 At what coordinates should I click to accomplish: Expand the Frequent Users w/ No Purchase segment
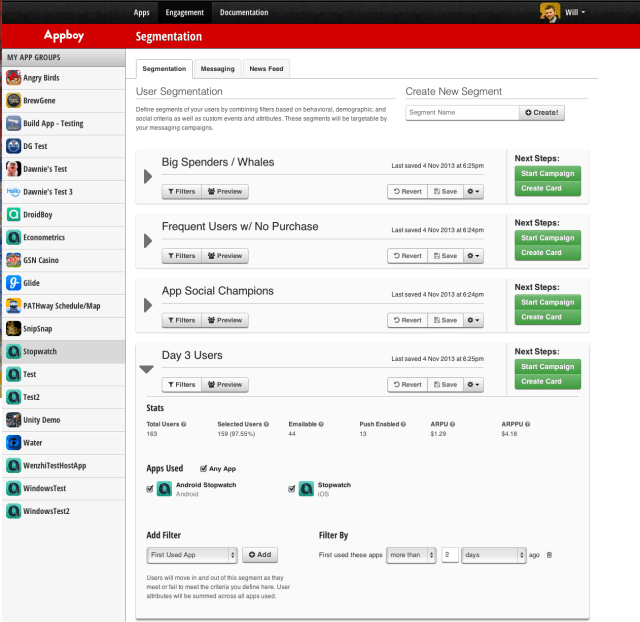pos(148,241)
